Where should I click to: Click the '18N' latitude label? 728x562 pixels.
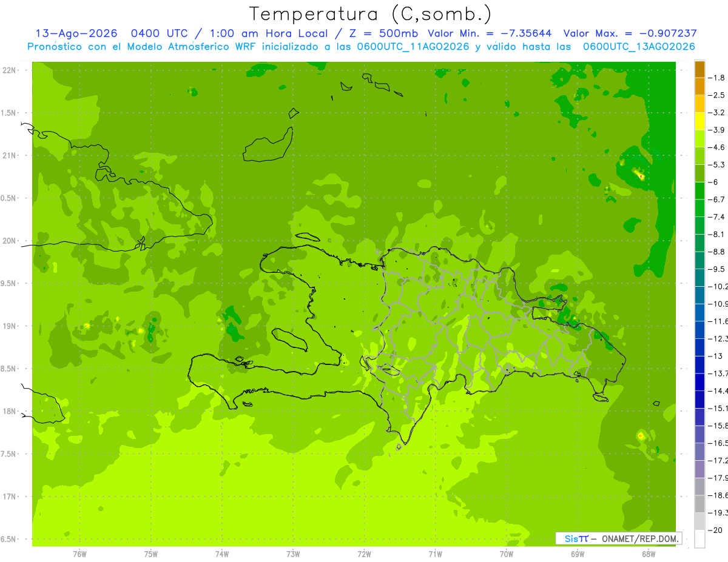(x=10, y=411)
